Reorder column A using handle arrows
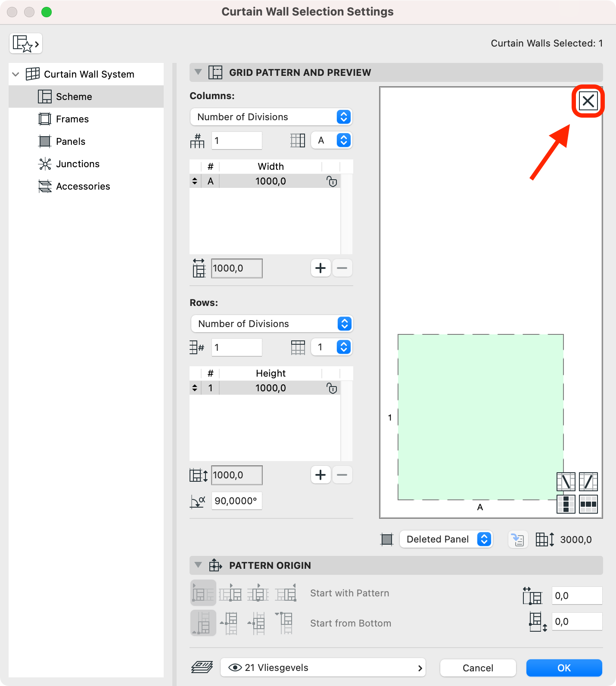The width and height of the screenshot is (616, 686). click(x=195, y=181)
